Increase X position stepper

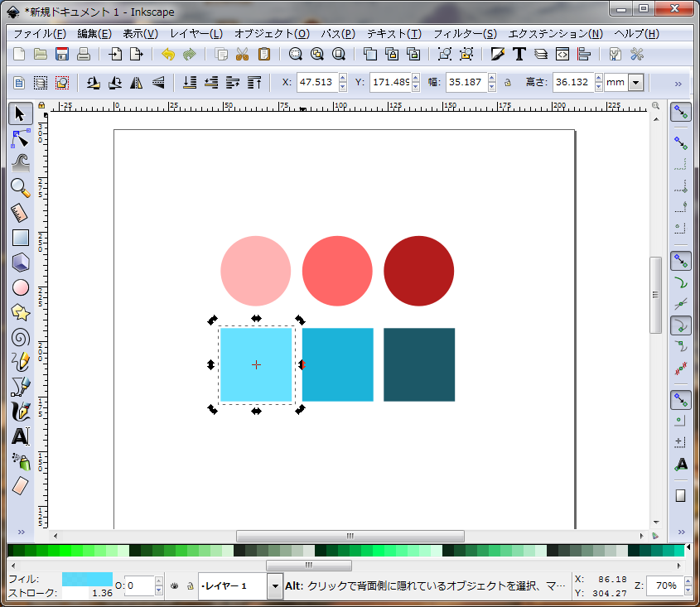[342, 78]
